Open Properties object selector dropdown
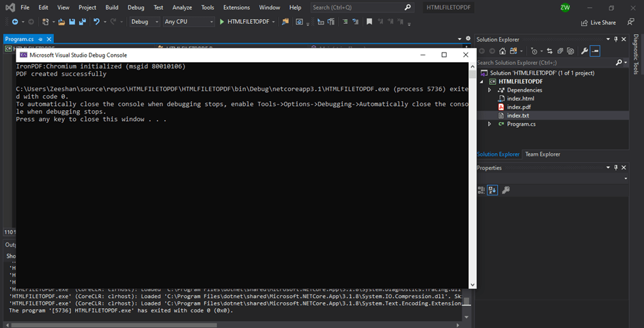644x328 pixels. [626, 178]
